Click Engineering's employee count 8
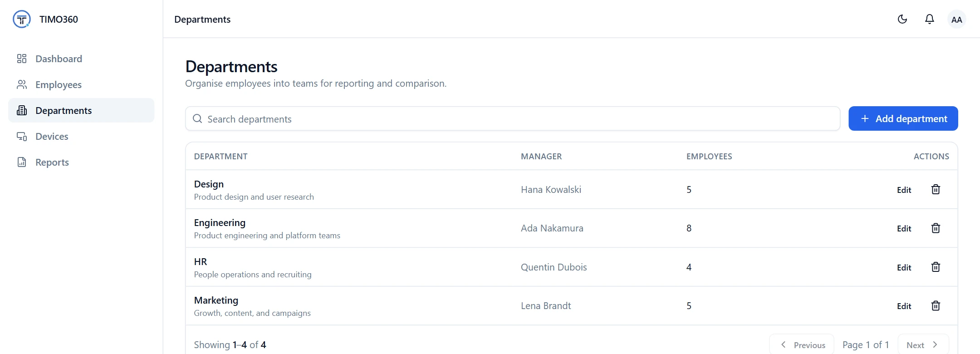Screen dimensions: 980x354 point(689,228)
